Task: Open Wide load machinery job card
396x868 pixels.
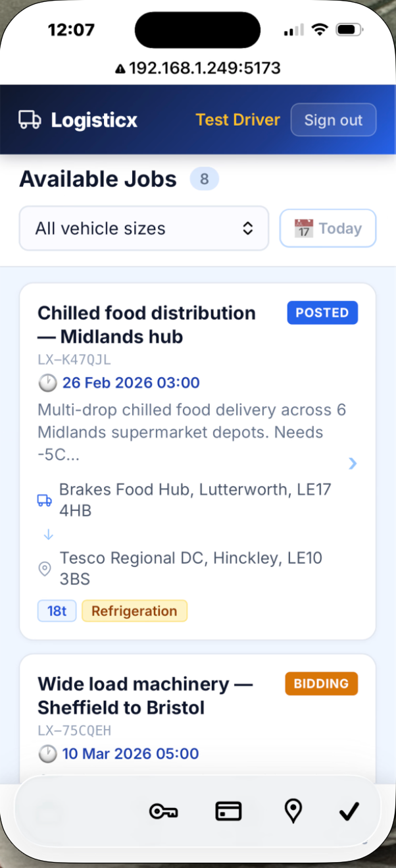Action: click(x=145, y=696)
